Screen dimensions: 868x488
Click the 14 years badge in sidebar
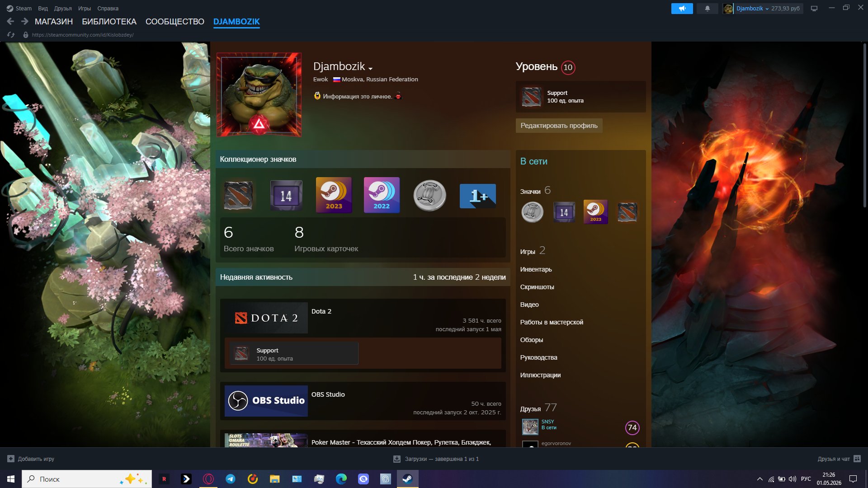coord(564,212)
